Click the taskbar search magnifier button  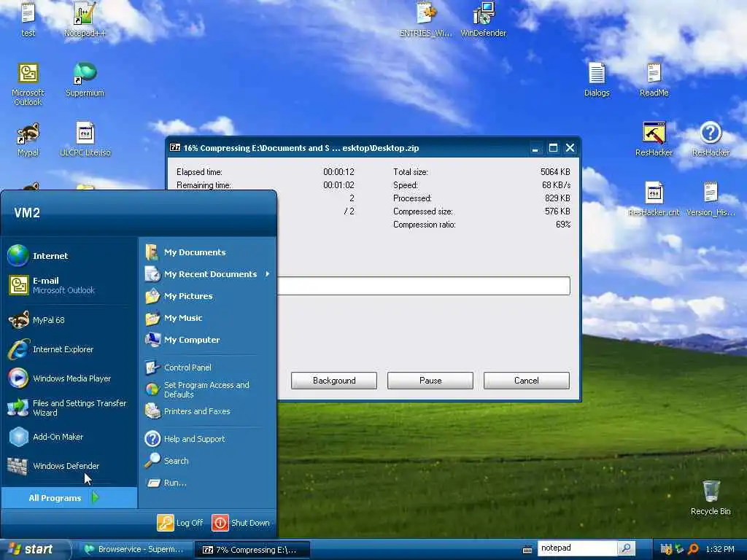(626, 548)
